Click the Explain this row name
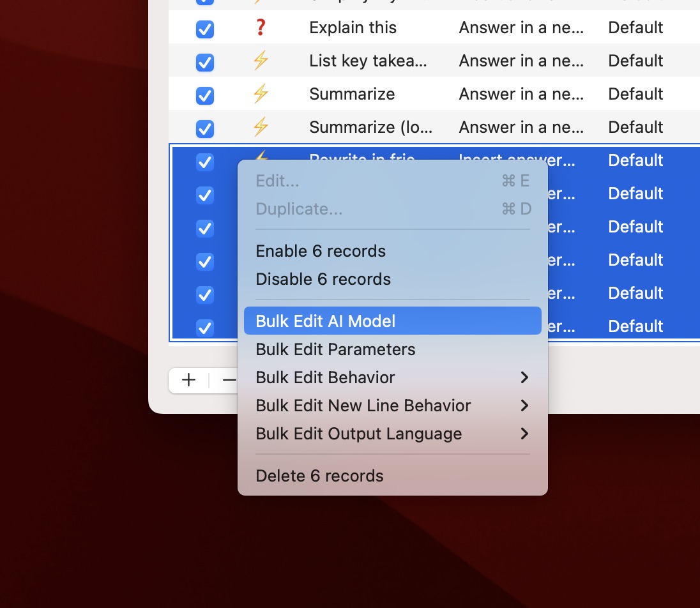Image resolution: width=700 pixels, height=608 pixels. pyautogui.click(x=353, y=27)
